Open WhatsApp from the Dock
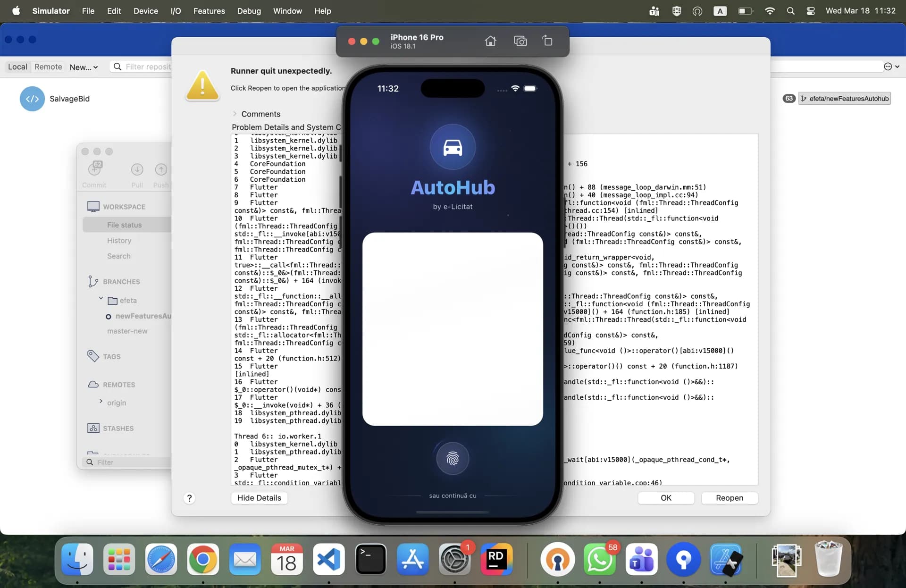This screenshot has width=906, height=588. [599, 560]
